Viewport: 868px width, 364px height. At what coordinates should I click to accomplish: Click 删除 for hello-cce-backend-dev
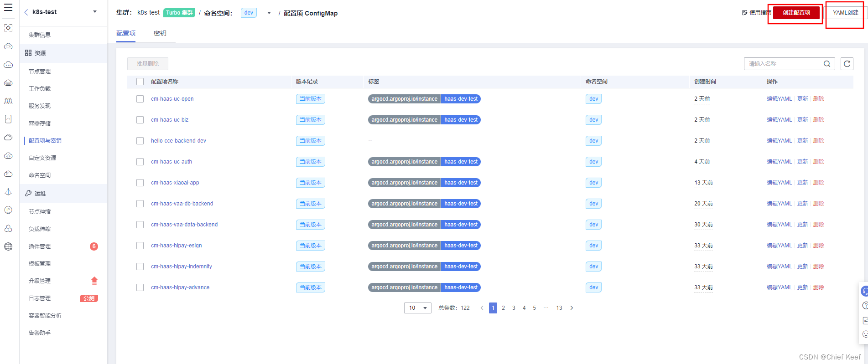coord(819,141)
